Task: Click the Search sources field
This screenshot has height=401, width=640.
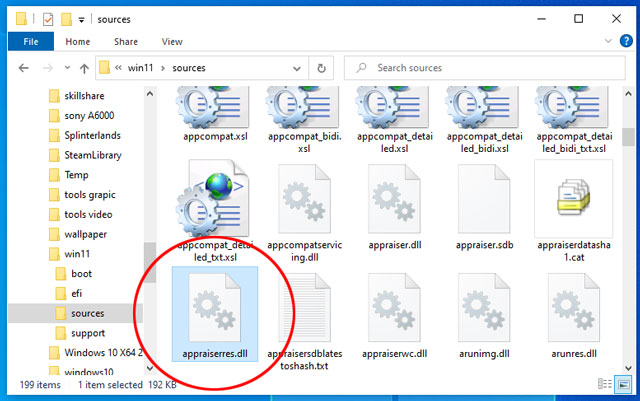Action: click(485, 68)
